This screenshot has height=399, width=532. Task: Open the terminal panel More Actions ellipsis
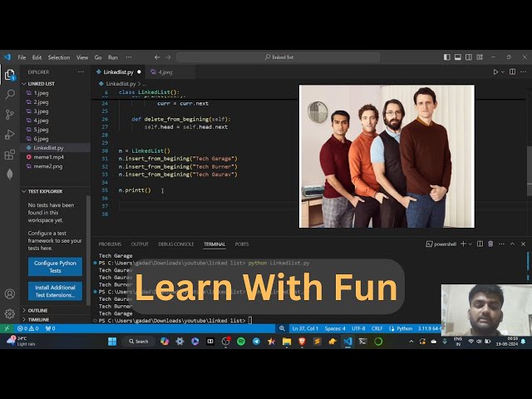click(501, 244)
